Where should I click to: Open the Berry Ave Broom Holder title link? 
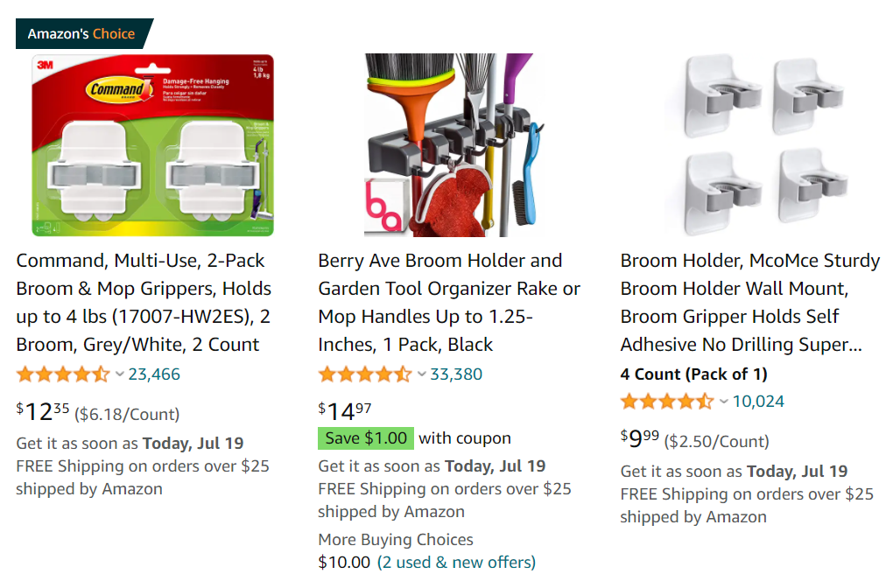coord(449,302)
